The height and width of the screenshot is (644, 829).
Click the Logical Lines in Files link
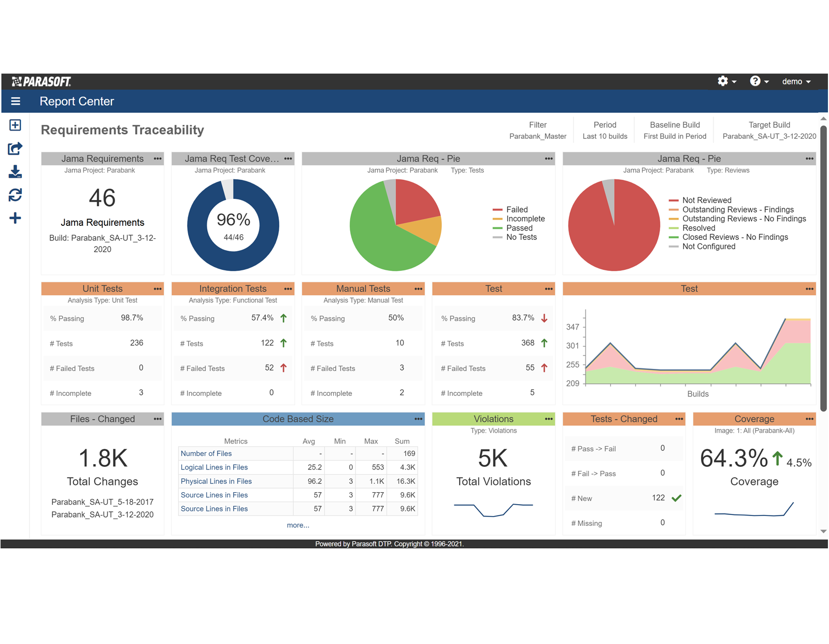(214, 467)
